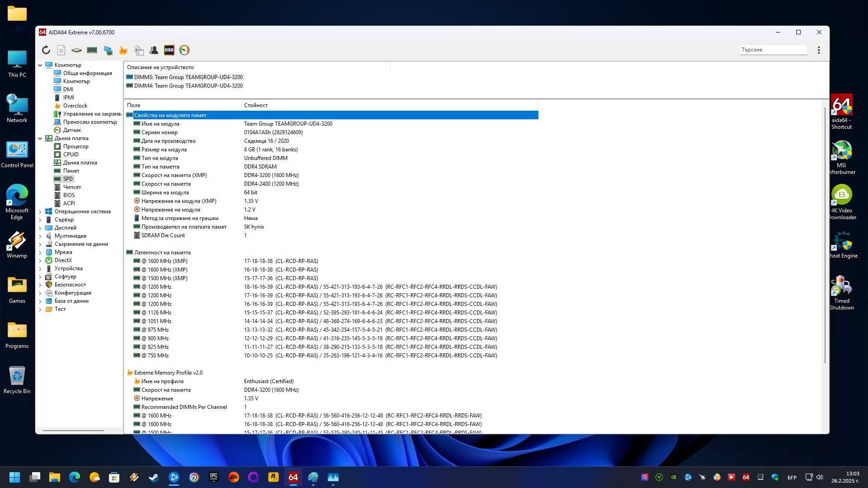Click the Поле column header

click(x=182, y=105)
